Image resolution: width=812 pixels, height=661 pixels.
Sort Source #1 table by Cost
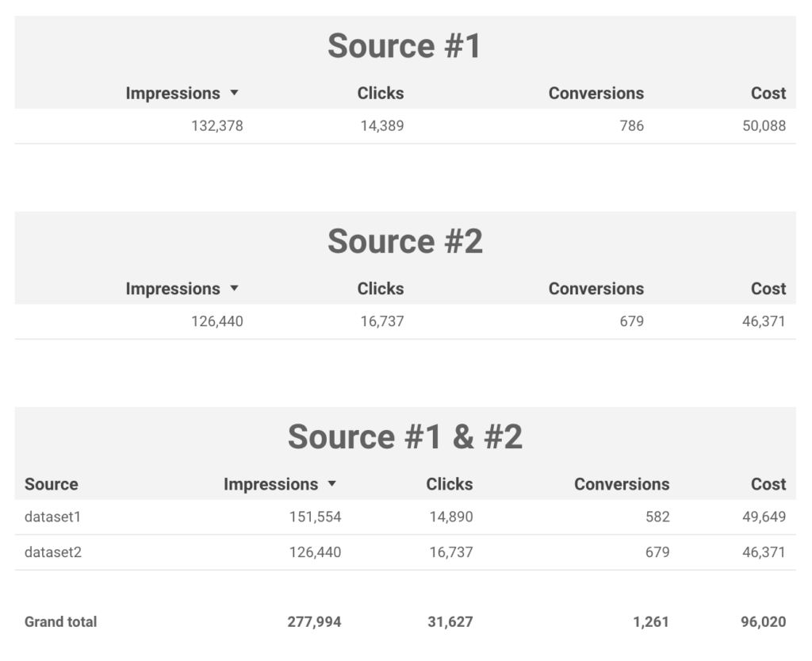tap(768, 94)
